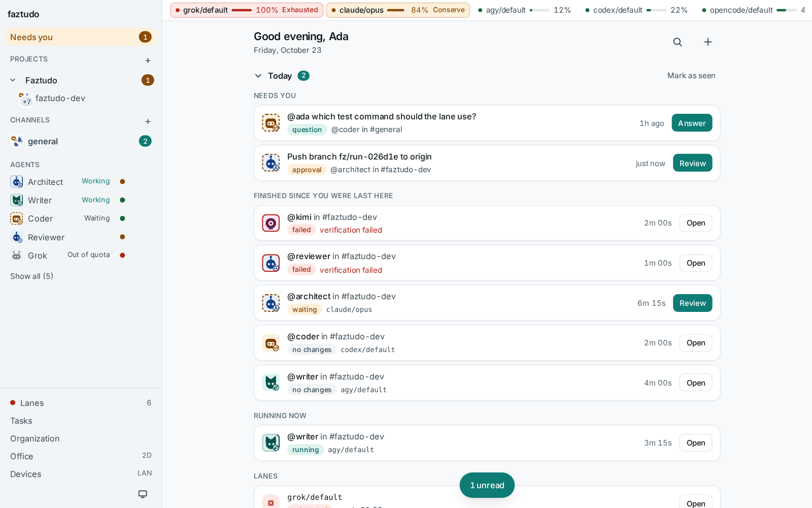The height and width of the screenshot is (508, 812).
Task: Click the faztudo home title
Action: 23,14
